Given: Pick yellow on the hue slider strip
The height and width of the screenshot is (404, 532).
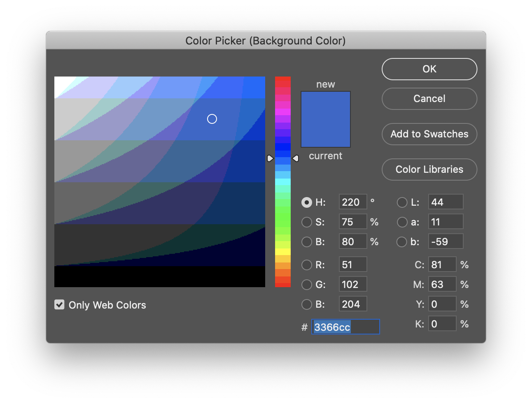Looking at the screenshot, I should pyautogui.click(x=283, y=251).
